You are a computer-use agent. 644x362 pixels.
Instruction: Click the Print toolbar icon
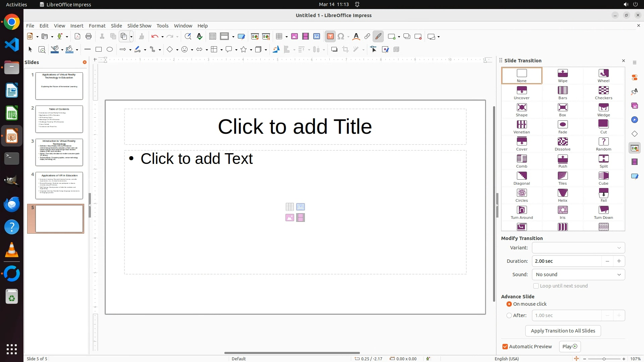pyautogui.click(x=89, y=37)
